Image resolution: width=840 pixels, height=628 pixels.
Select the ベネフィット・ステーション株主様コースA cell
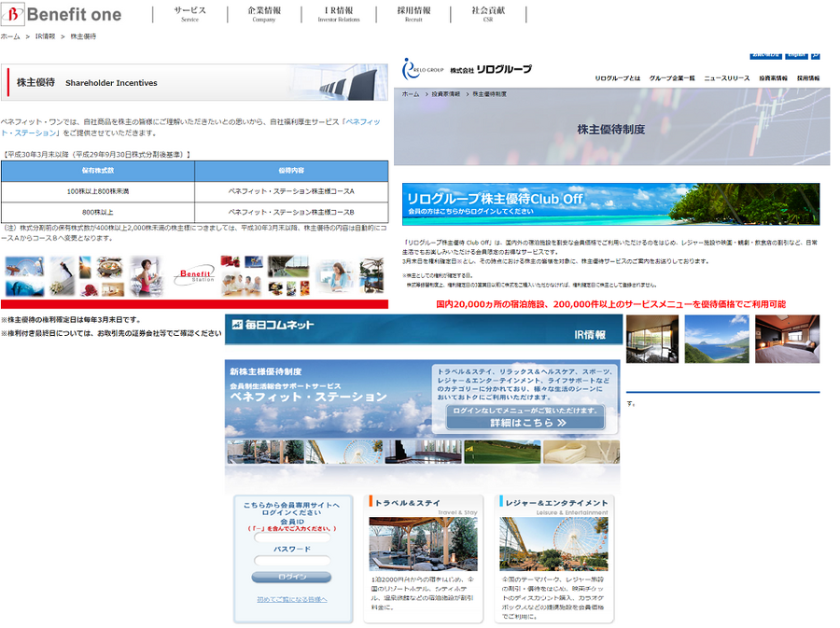pos(291,191)
